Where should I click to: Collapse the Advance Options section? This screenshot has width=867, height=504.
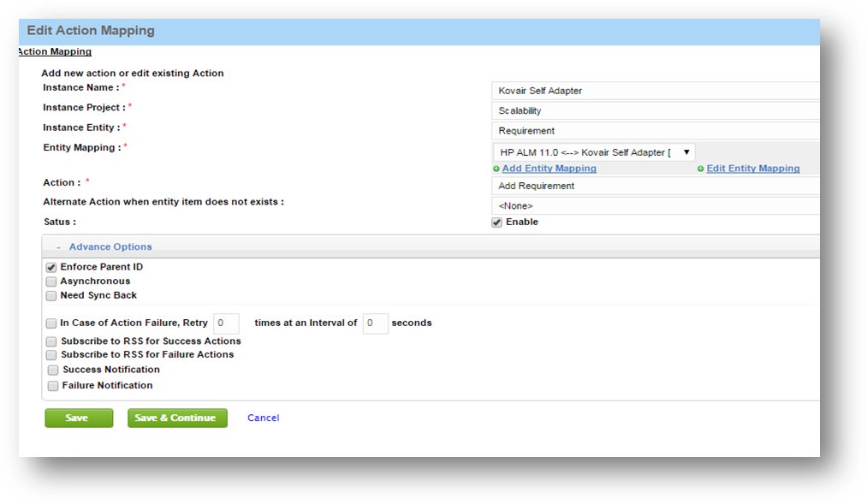click(x=61, y=246)
